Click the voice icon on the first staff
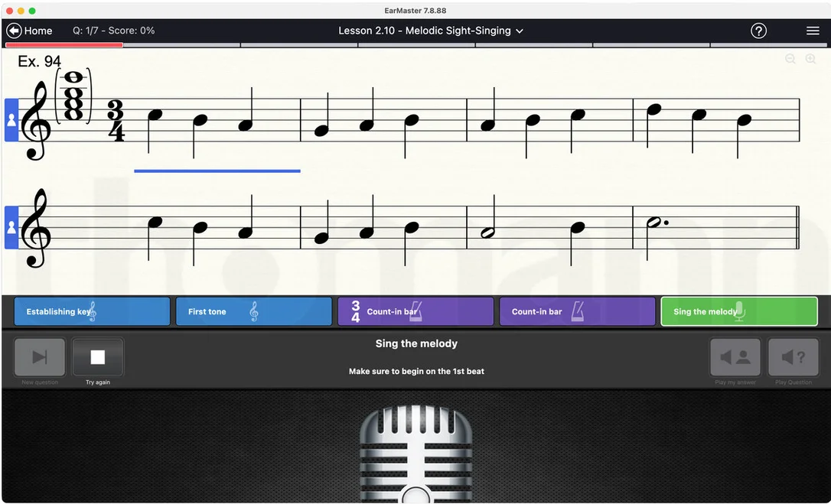The image size is (831, 504). click(11, 120)
